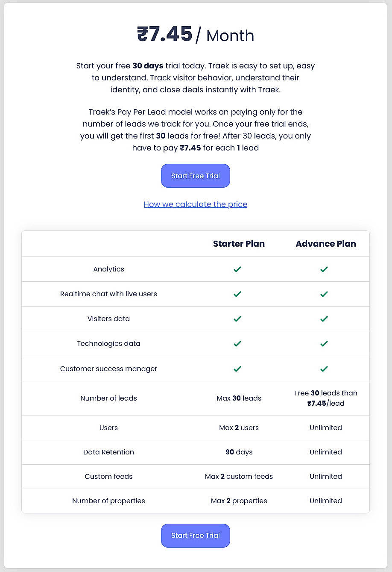The image size is (392, 572).
Task: Select the Advance Plan column header
Action: (x=326, y=244)
